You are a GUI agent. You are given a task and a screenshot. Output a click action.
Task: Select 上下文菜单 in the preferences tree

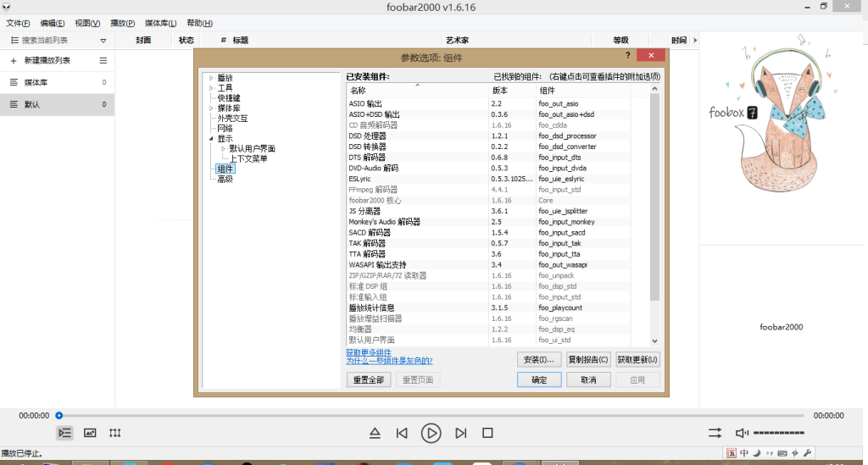coord(248,158)
